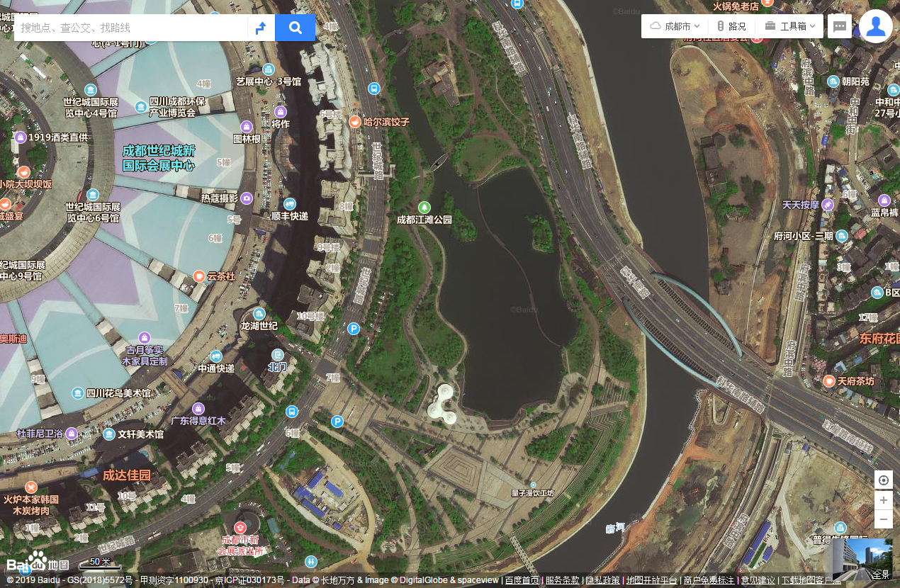Zoom out with the minus button

click(884, 519)
